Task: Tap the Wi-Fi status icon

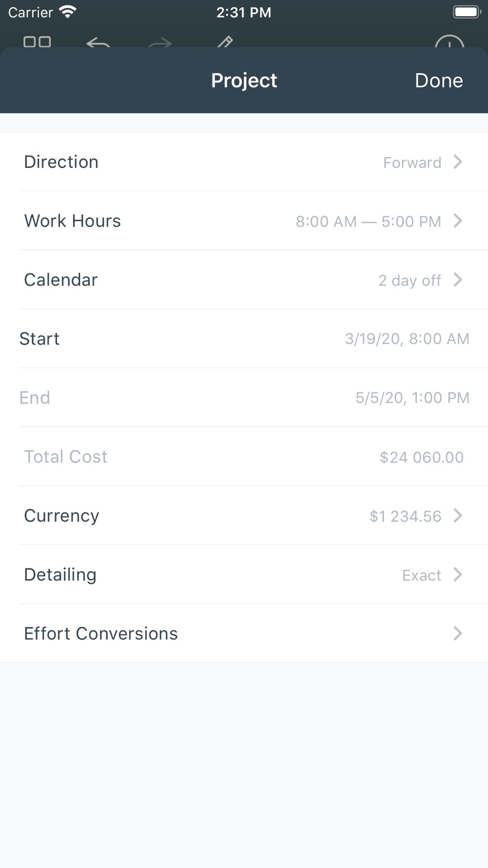Action: point(67,12)
